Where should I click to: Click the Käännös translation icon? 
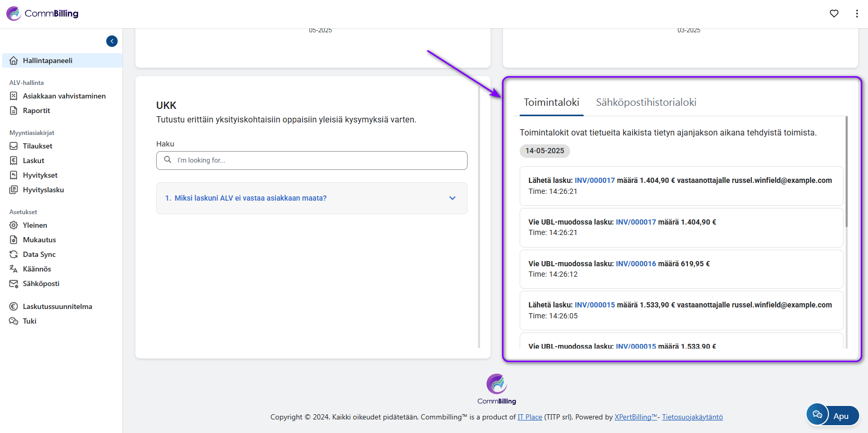(x=14, y=269)
